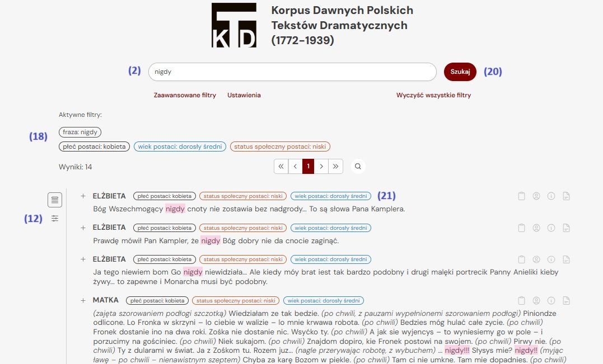Open Zaawansowane filtry

pyautogui.click(x=185, y=95)
